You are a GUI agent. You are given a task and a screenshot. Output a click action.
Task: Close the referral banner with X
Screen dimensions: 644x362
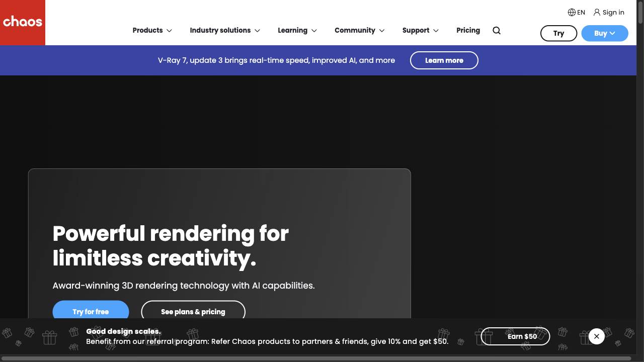tap(597, 336)
